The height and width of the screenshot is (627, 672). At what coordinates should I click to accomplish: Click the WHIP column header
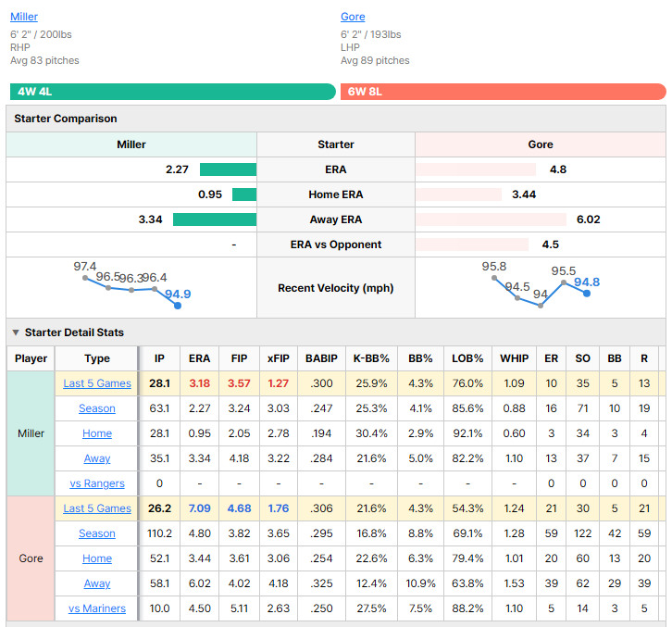tap(515, 358)
